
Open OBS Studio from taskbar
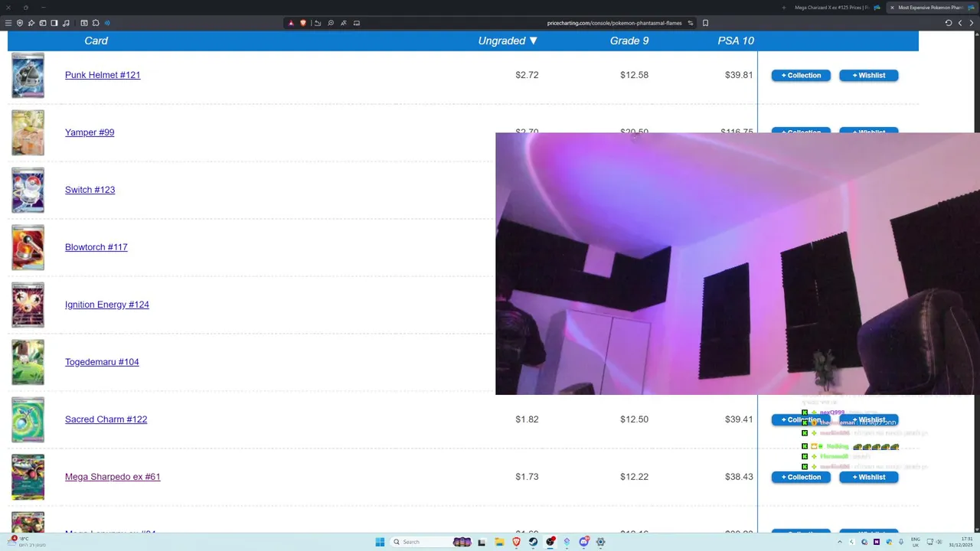550,542
